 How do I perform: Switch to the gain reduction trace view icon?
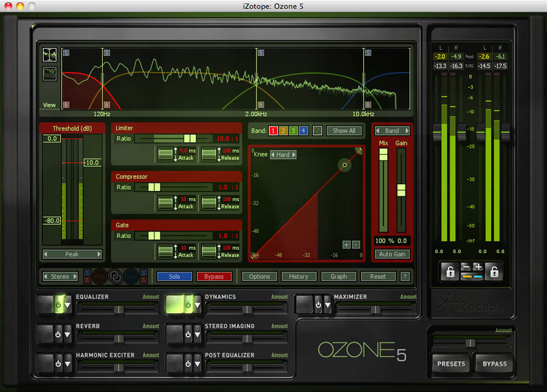pos(49,74)
